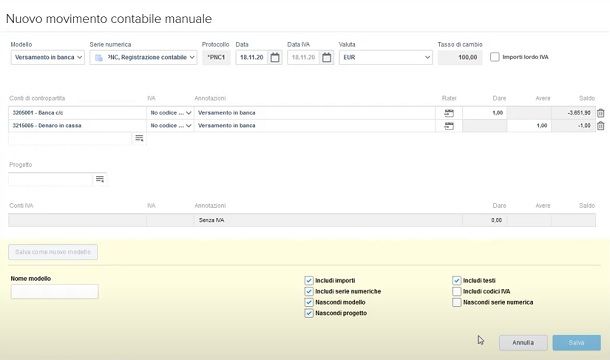Image resolution: width=610 pixels, height=360 pixels.
Task: Click the Ratei icon in the Denaro in cassa row
Action: click(x=449, y=126)
